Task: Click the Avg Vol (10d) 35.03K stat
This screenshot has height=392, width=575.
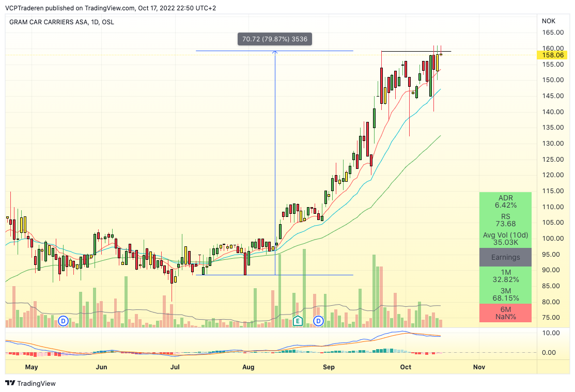Action: pyautogui.click(x=505, y=239)
